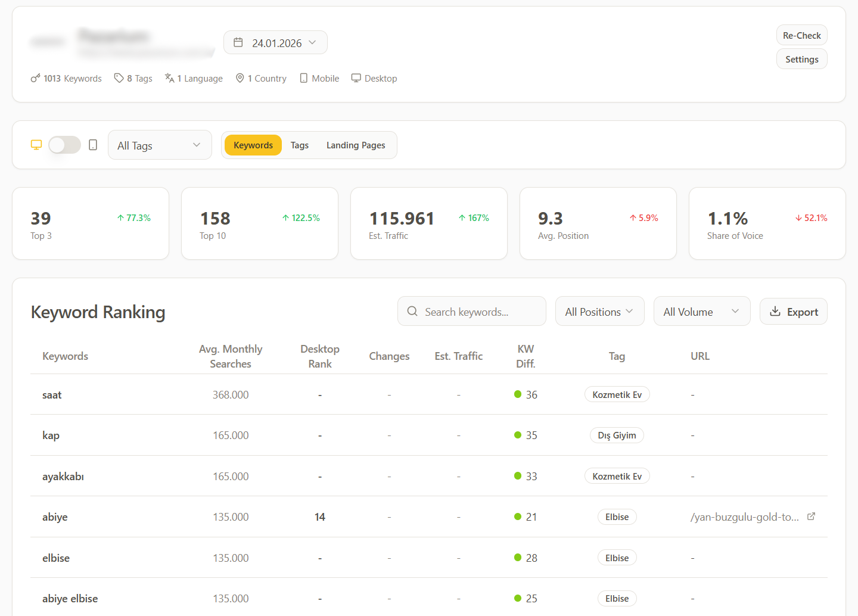Click the location pin icon for Country
Viewport: 858px width, 616px height.
click(x=240, y=78)
